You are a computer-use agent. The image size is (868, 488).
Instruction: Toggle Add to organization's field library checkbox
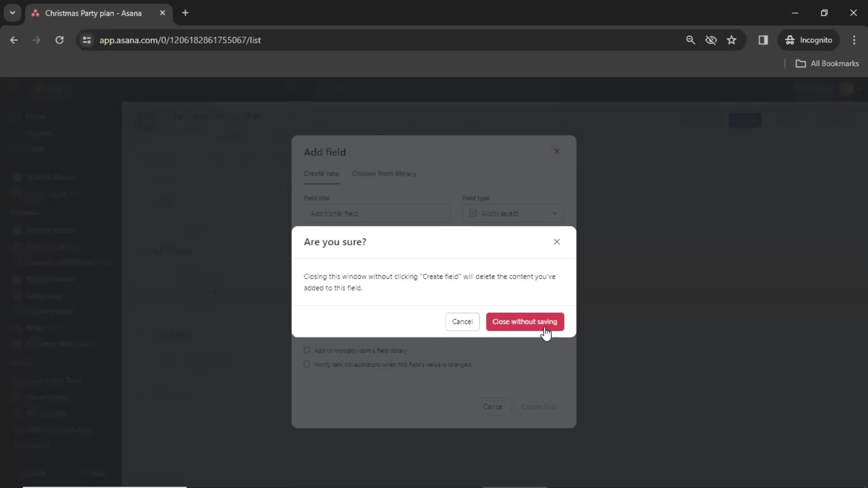point(307,350)
